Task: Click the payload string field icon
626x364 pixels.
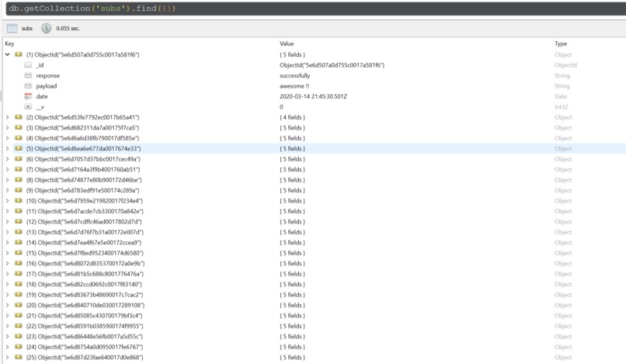Action: pyautogui.click(x=28, y=85)
